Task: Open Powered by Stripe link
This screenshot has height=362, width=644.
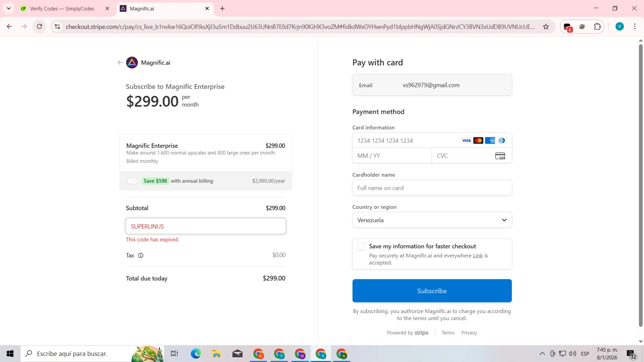Action: [x=407, y=333]
